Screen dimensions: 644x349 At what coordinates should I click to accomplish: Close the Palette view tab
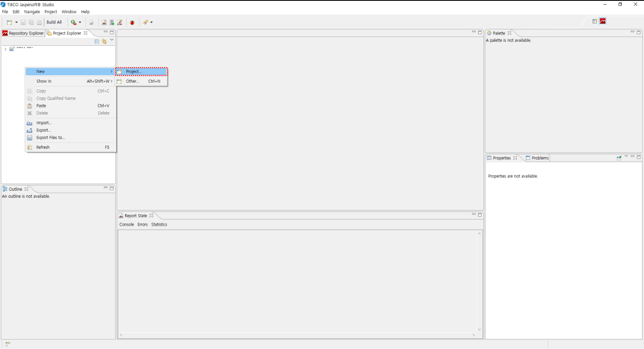pyautogui.click(x=509, y=33)
